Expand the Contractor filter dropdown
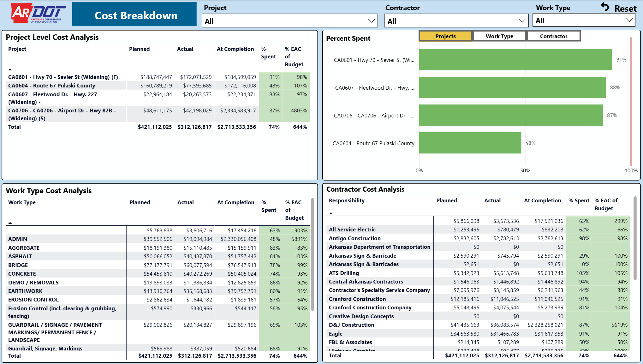The image size is (643, 364). click(x=456, y=21)
